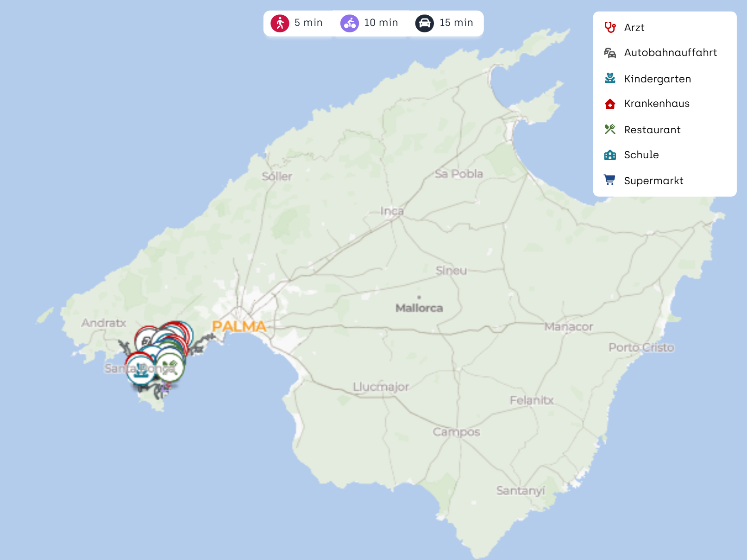Click the Sóller label on the map
The width and height of the screenshot is (747, 560).
click(x=277, y=176)
